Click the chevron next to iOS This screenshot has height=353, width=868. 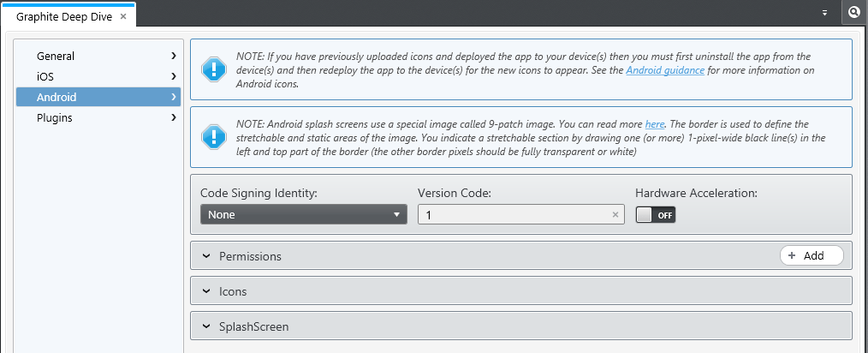point(174,76)
